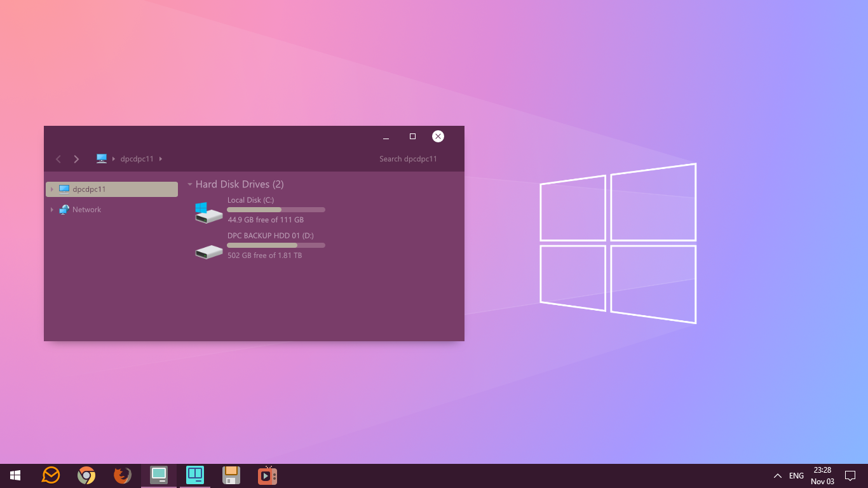
Task: Launch the eM Client mail taskbar icon
Action: point(51,475)
